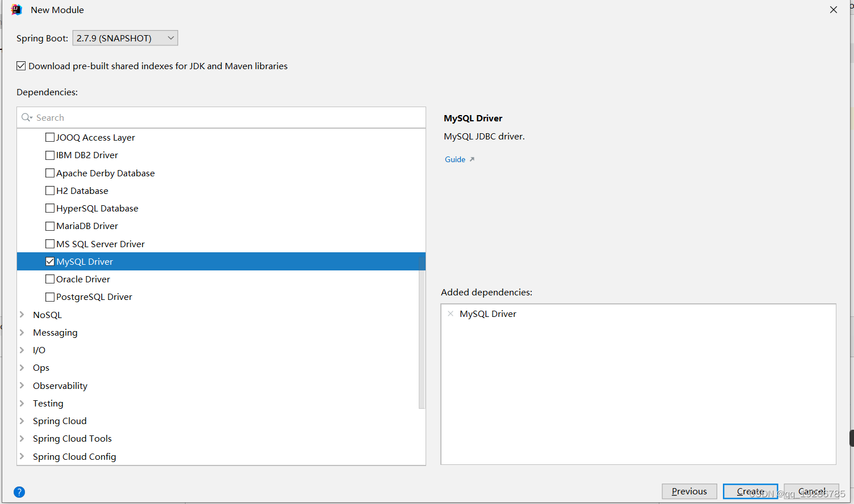This screenshot has width=854, height=504.
Task: Select MySQL Driver in Added dependencies
Action: tap(488, 314)
